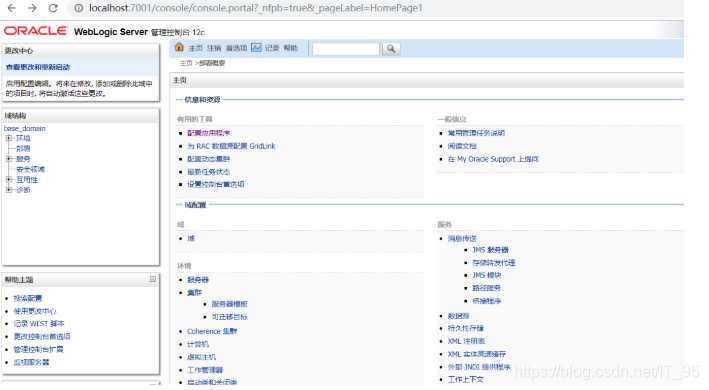Screen dimensions: 709x390
Task: Click 记录 in the toolbar
Action: [272, 48]
